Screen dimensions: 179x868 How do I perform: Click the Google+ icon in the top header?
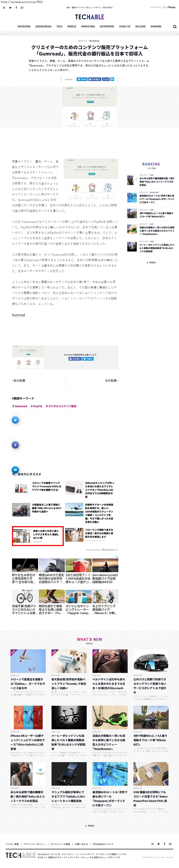[22, 7]
